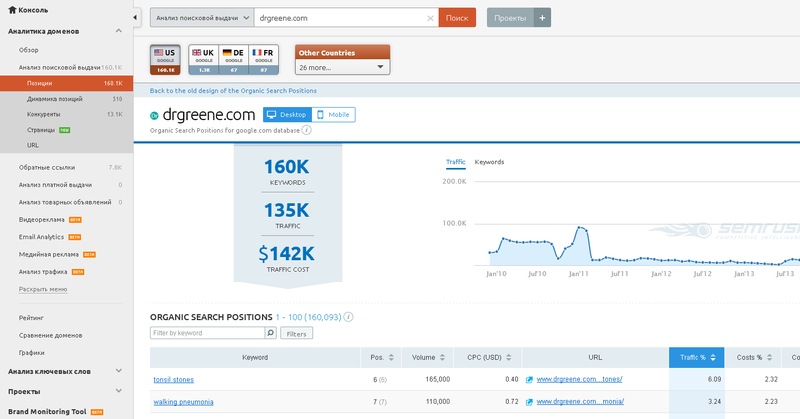This screenshot has height=419, width=800.
Task: Click the Keyword column header
Action: 255,358
